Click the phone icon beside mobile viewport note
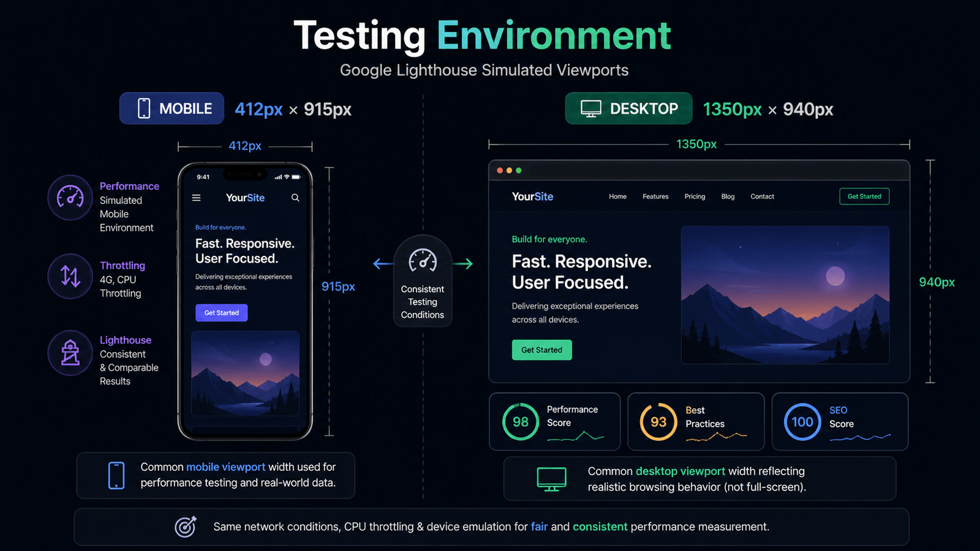Image resolution: width=980 pixels, height=551 pixels. tap(116, 476)
